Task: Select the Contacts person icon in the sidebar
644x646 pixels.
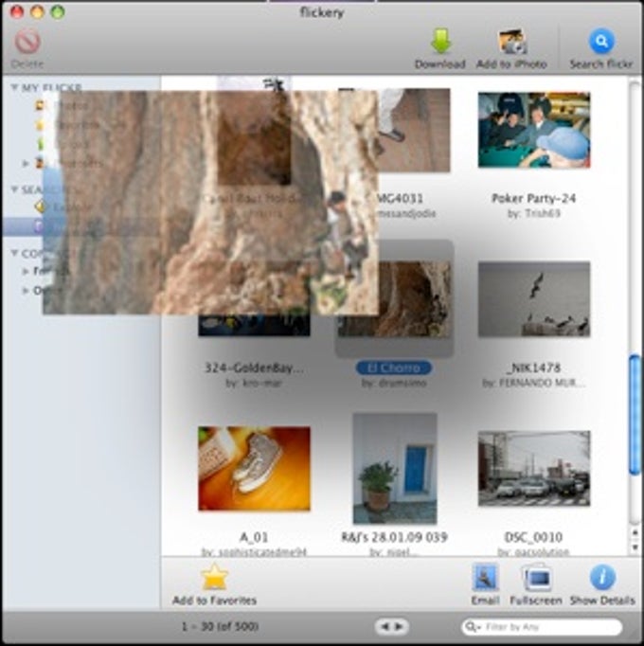Action: tap(40, 163)
